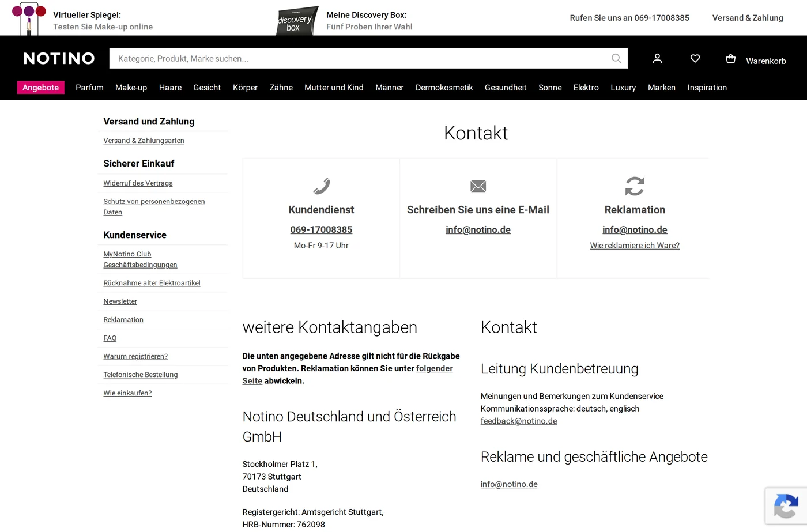Image resolution: width=807 pixels, height=532 pixels.
Task: Click 'HRB-Nummer: 762098' text
Action: [x=284, y=525]
